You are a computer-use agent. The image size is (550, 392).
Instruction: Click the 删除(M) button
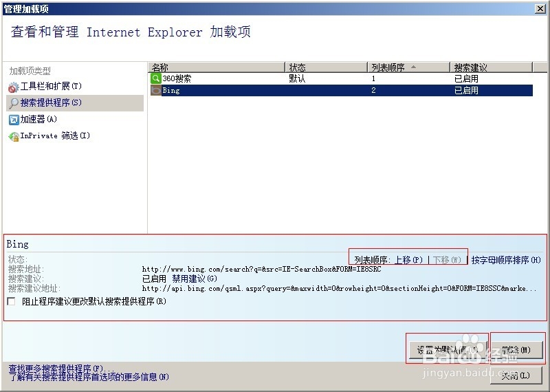tap(517, 350)
